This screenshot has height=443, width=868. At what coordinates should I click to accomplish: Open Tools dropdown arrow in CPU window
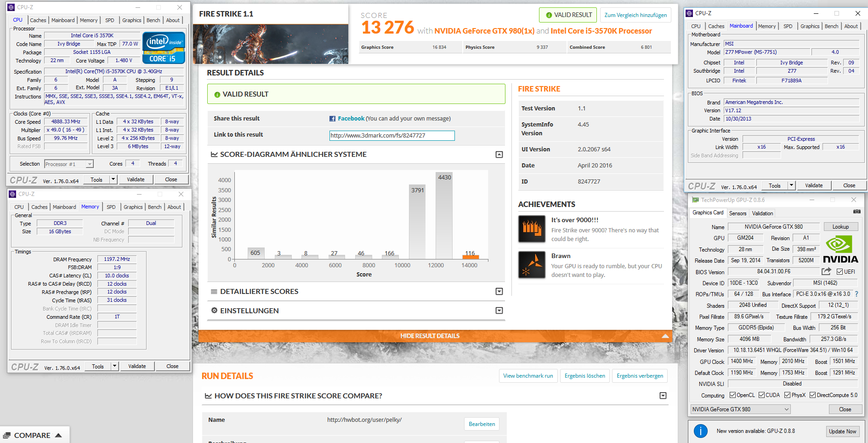[x=113, y=179]
